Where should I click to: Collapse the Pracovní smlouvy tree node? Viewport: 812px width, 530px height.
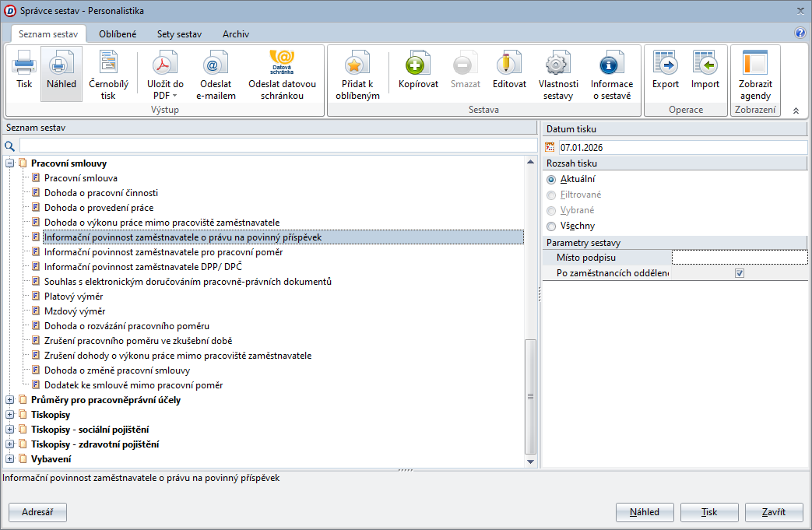[10, 163]
